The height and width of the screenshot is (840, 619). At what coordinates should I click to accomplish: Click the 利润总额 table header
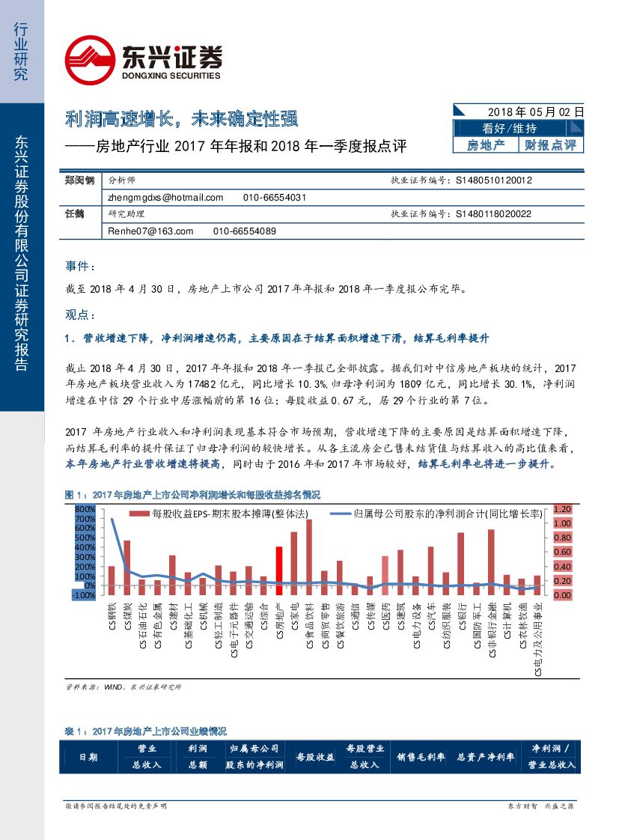tap(198, 756)
